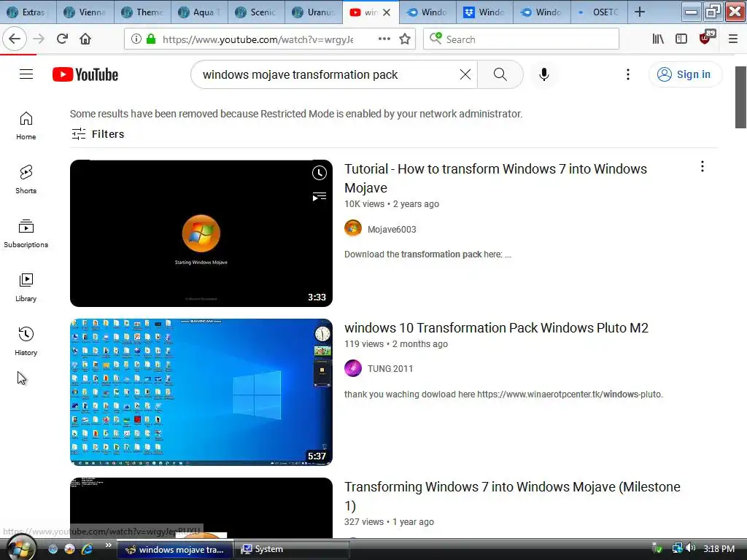This screenshot has width=747, height=560.
Task: Reload the page with the refresh icon
Action: pyautogui.click(x=62, y=39)
